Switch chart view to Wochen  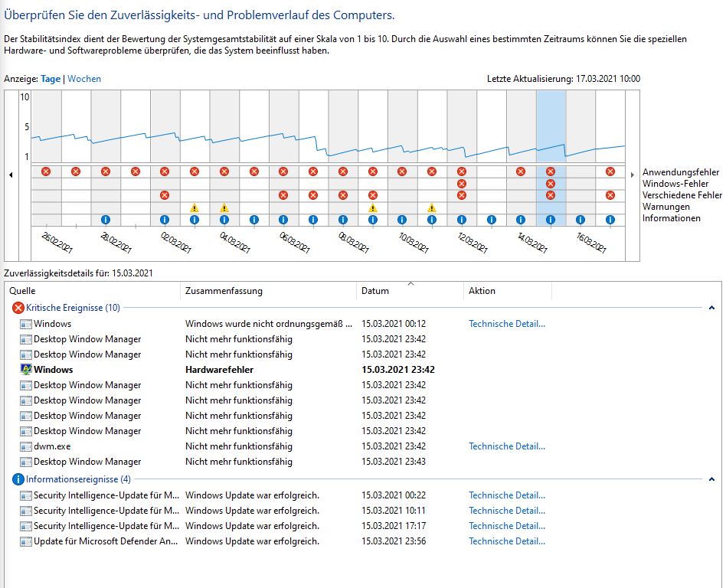[84, 79]
